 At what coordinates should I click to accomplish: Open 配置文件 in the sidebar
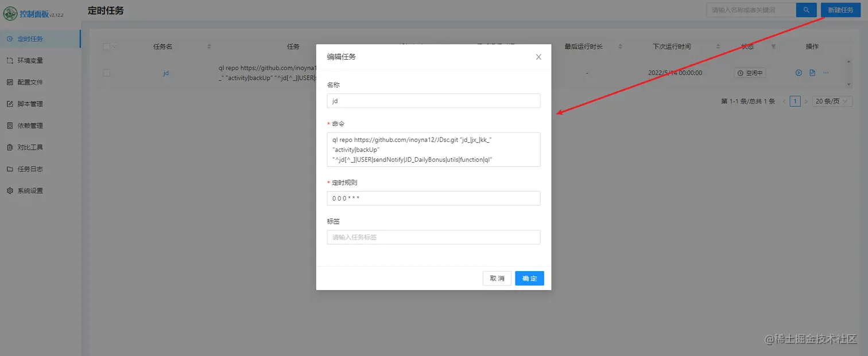(x=40, y=83)
